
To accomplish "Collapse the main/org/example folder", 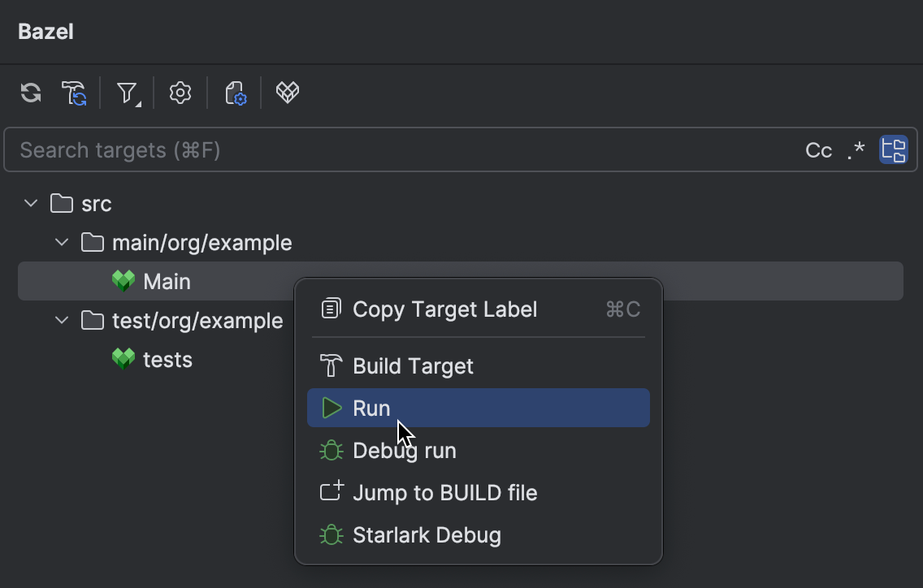I will coord(61,242).
